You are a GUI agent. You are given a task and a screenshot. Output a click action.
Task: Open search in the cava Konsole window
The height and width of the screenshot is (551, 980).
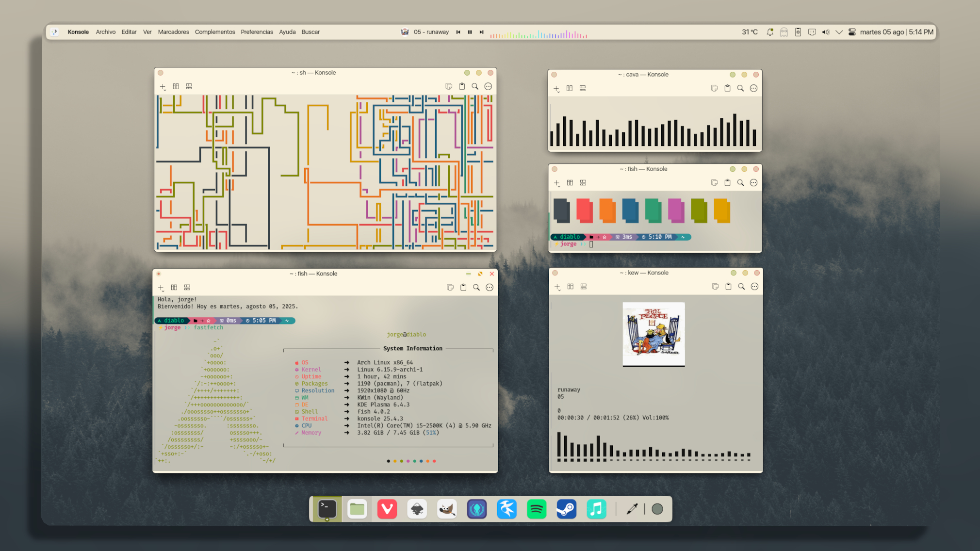pos(740,88)
